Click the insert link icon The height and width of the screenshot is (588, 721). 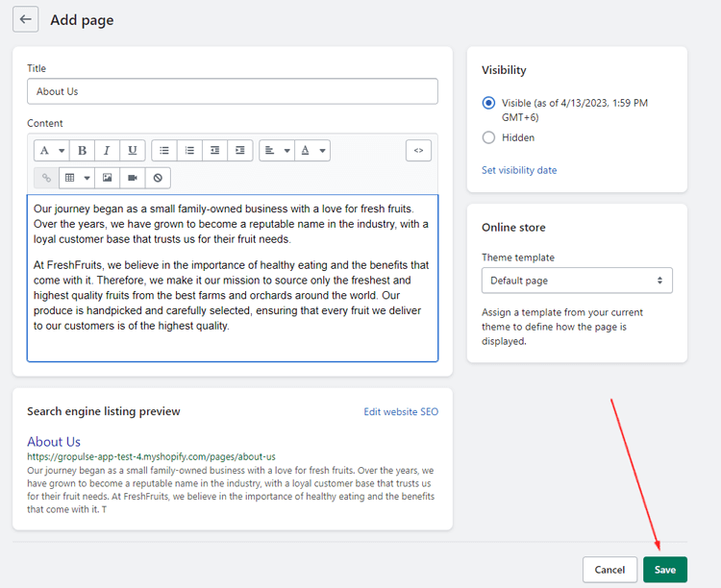coord(46,178)
